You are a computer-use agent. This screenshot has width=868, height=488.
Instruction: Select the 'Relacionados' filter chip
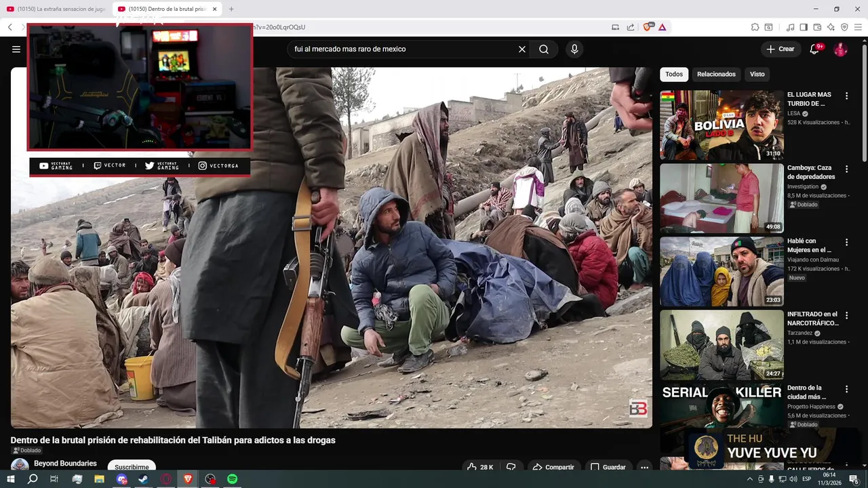click(x=716, y=74)
